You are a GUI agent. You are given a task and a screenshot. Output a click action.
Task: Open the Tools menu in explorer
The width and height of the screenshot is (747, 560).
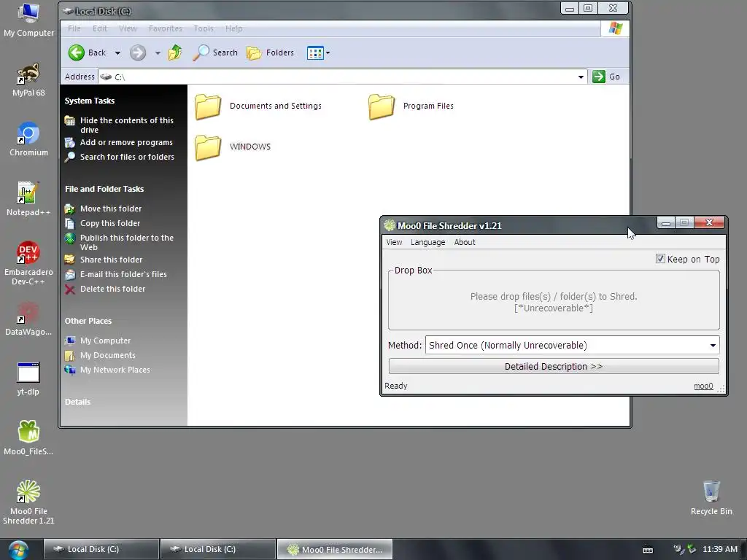[204, 28]
